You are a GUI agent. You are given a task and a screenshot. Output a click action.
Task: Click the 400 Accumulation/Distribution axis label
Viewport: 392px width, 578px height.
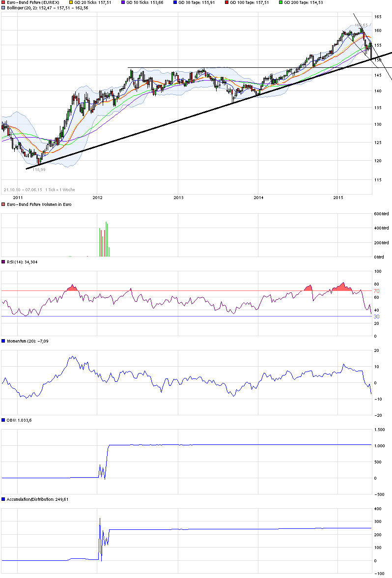pos(378,509)
